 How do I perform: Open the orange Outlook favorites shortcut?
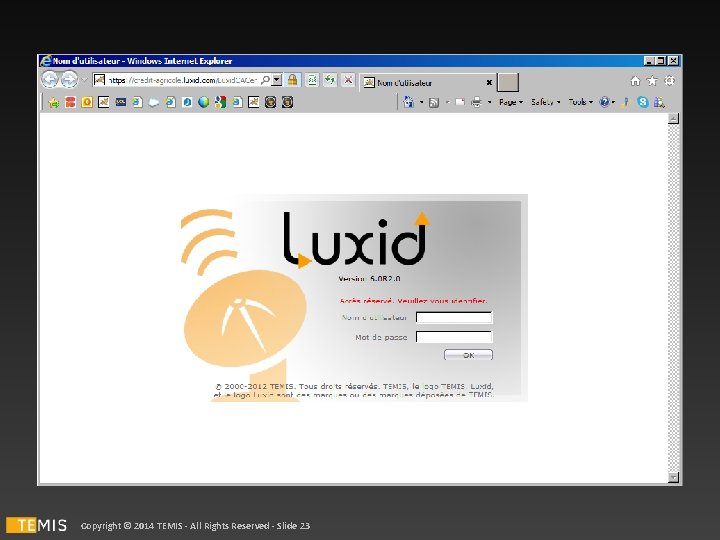pyautogui.click(x=87, y=102)
